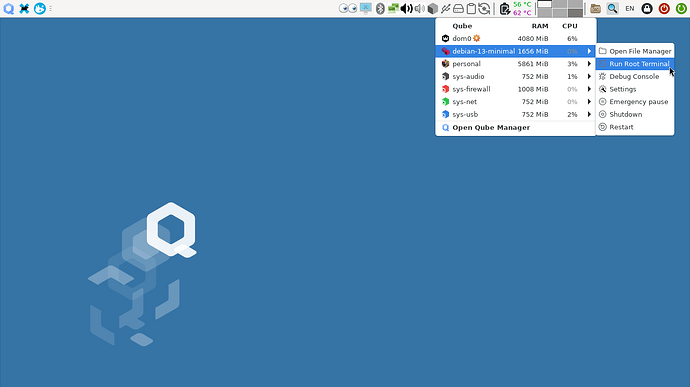Click the lock screen icon
The height and width of the screenshot is (387, 690).
pos(647,8)
